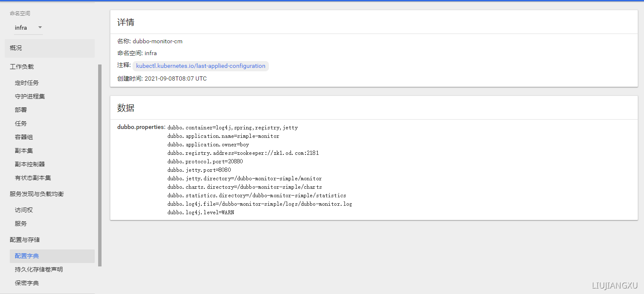Open 配置字典 config maps
644x294 pixels.
[52, 256]
